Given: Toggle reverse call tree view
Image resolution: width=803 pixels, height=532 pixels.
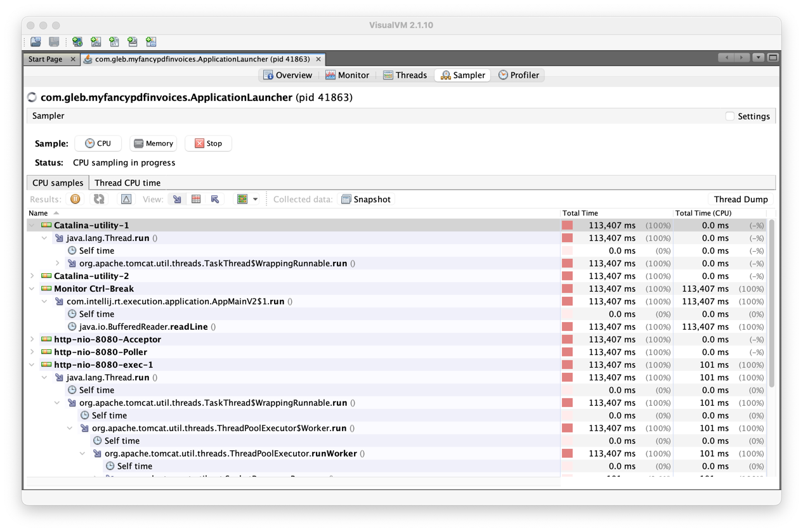Looking at the screenshot, I should coord(214,198).
